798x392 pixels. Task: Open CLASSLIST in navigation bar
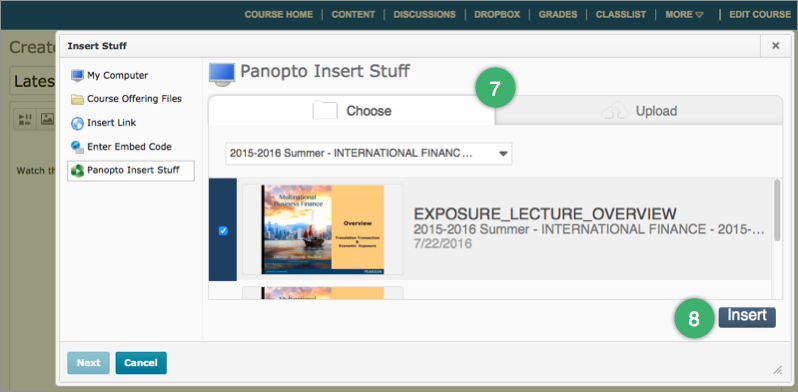pyautogui.click(x=621, y=15)
